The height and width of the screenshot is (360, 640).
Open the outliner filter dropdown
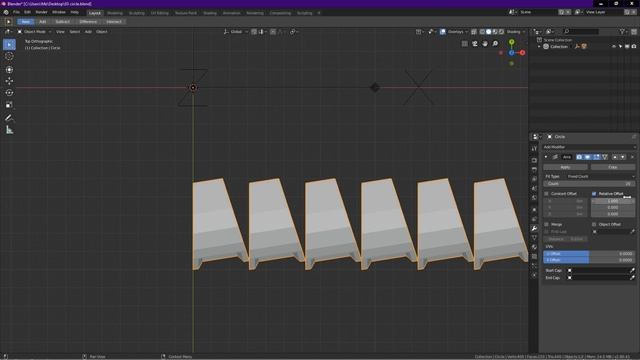point(623,31)
